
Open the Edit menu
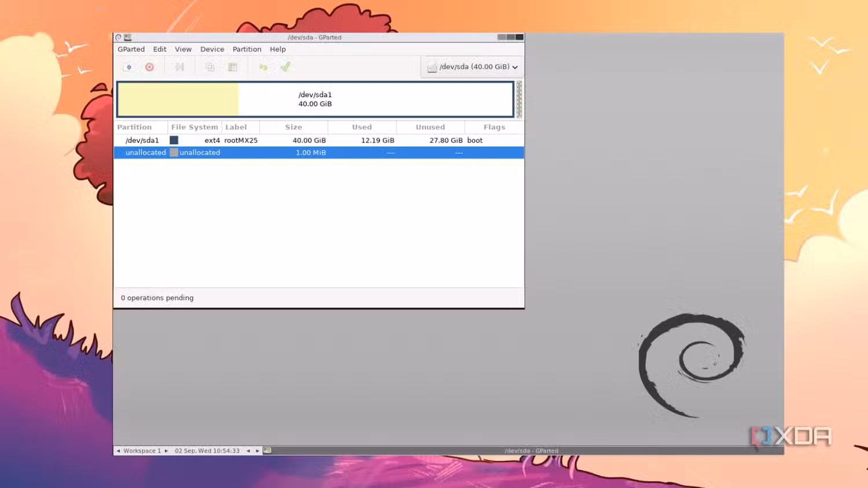pos(160,49)
